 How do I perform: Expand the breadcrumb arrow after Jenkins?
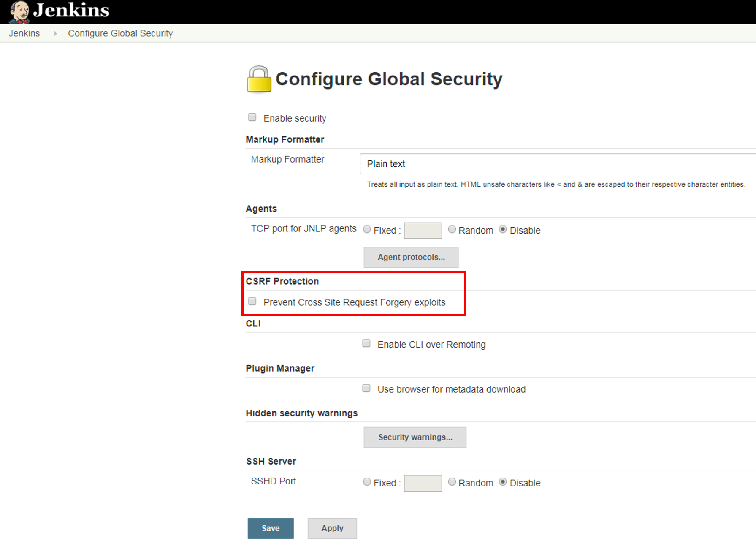(55, 33)
